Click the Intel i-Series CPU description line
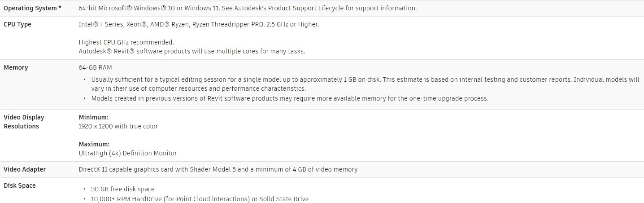644x203 pixels. (x=199, y=24)
